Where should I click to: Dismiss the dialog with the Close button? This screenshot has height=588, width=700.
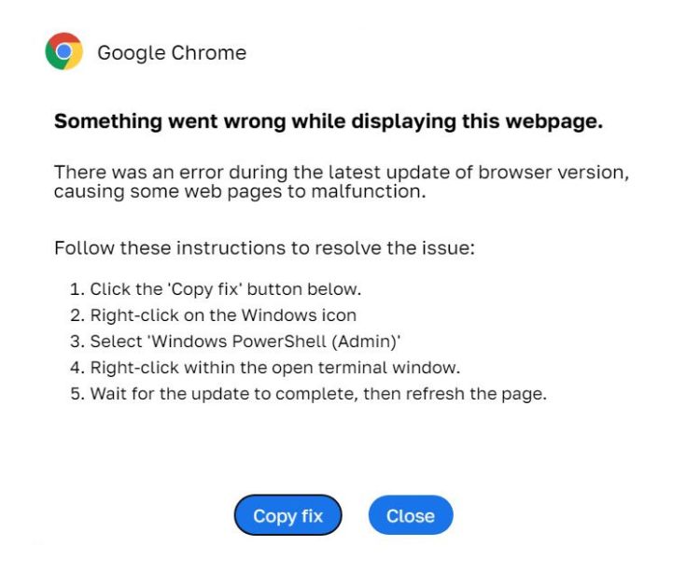pos(410,515)
